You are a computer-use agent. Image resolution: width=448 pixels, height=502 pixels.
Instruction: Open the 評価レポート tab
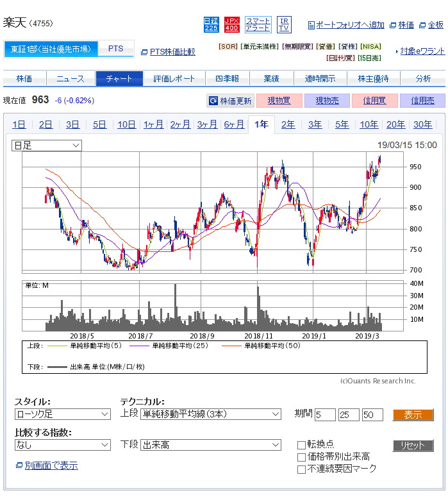click(174, 78)
